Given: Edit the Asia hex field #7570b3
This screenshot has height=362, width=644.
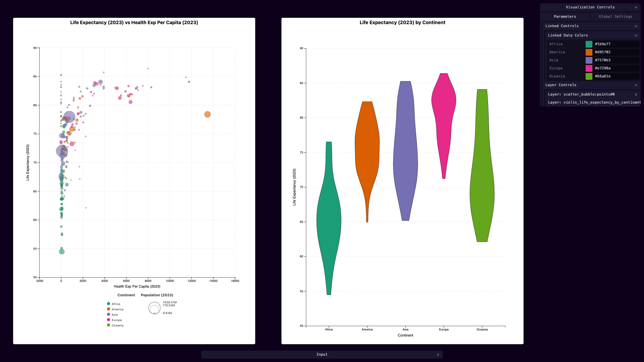Looking at the screenshot, I should pos(616,60).
